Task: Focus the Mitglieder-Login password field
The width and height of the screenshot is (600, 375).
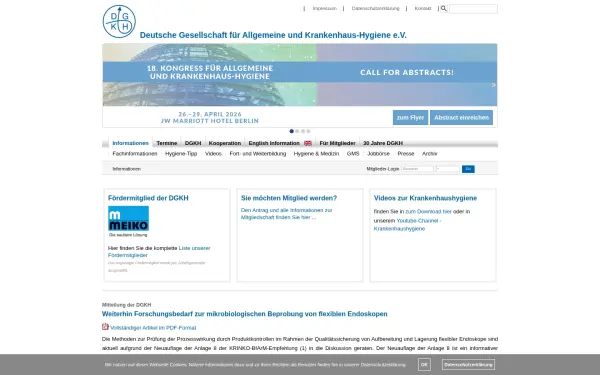Action: point(448,169)
